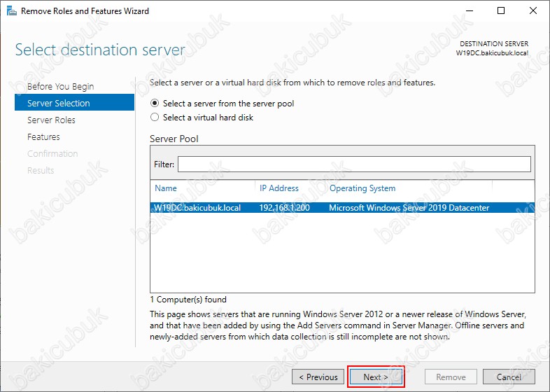Click the Confirmation step in the sidebar
This screenshot has width=550, height=392.
(x=52, y=153)
